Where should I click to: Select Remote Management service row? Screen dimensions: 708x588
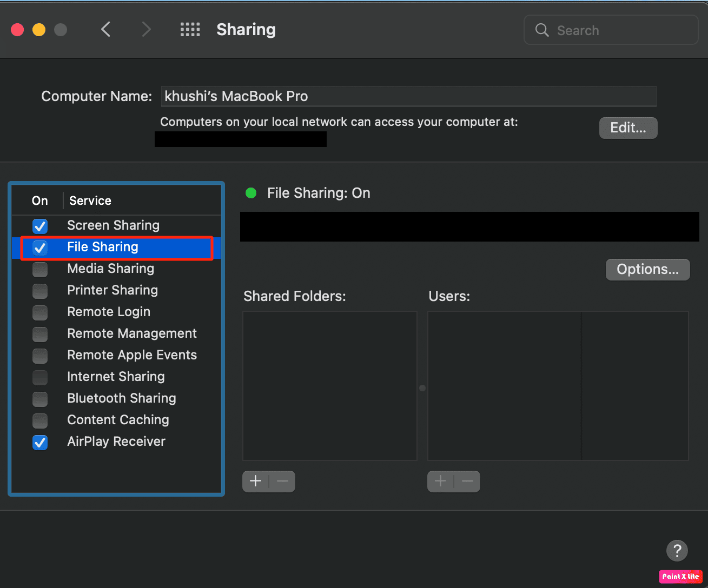coord(116,333)
